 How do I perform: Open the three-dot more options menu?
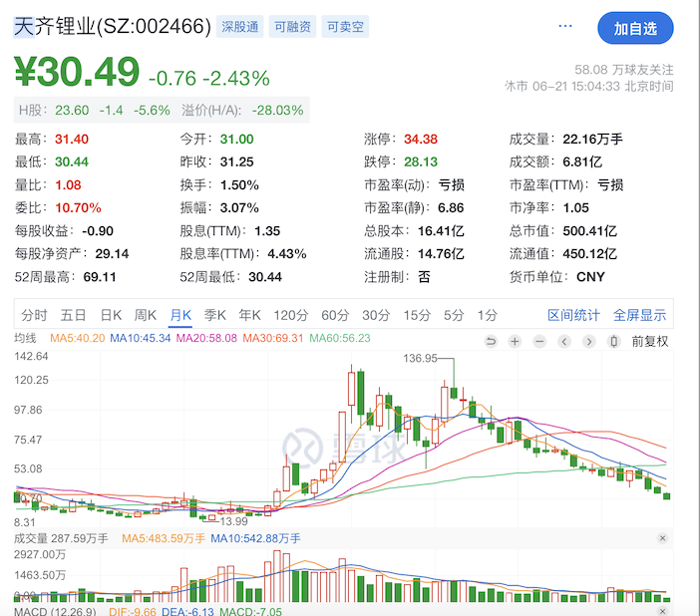pyautogui.click(x=565, y=26)
